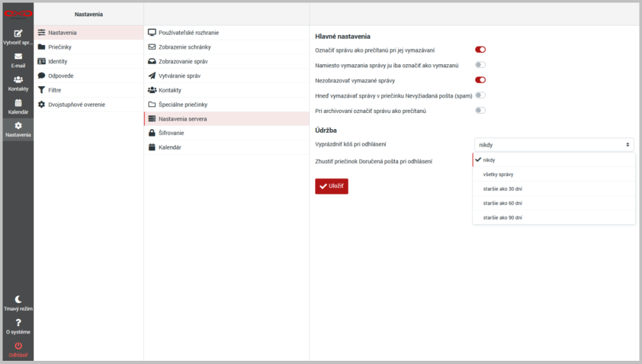Click the Hlavné nastavenia heading

[x=343, y=37]
